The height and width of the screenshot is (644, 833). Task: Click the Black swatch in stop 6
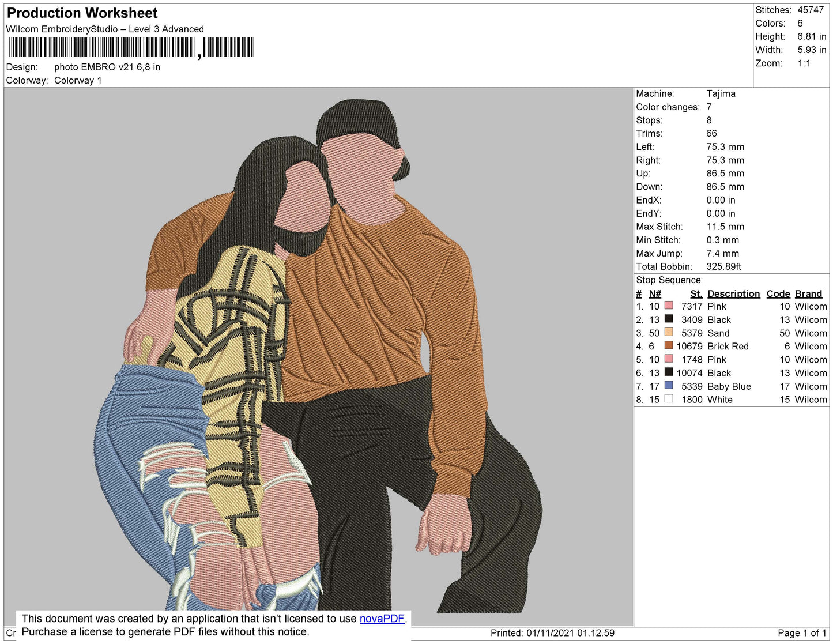coord(669,372)
